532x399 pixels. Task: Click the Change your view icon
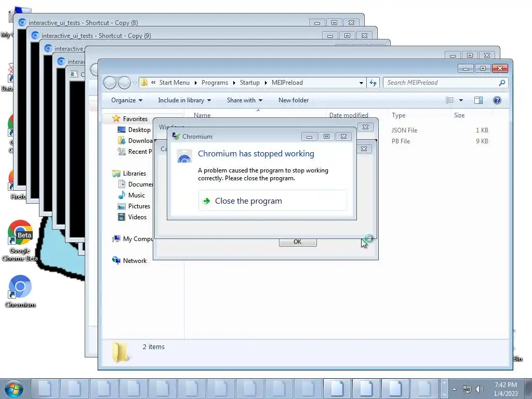click(x=449, y=100)
